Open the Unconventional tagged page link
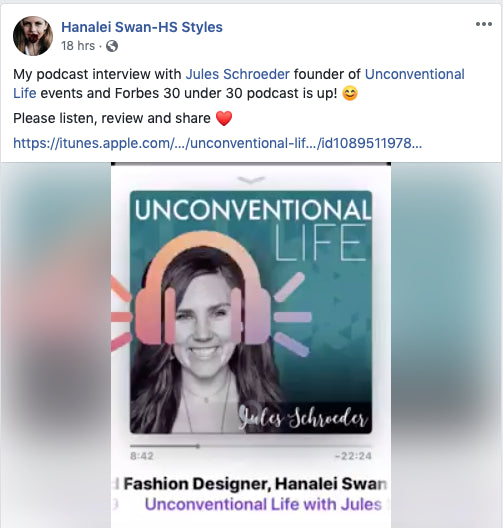The height and width of the screenshot is (528, 503). tap(415, 74)
